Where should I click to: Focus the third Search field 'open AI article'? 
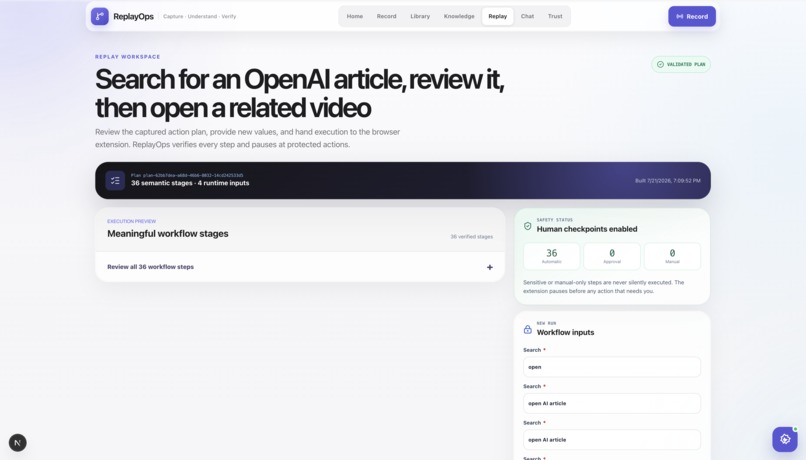[x=612, y=440]
